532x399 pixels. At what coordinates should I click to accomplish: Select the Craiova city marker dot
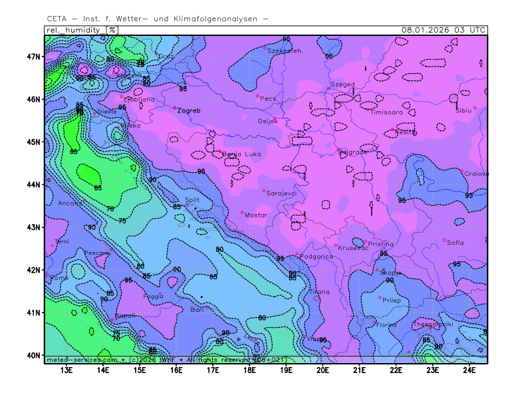(x=462, y=171)
